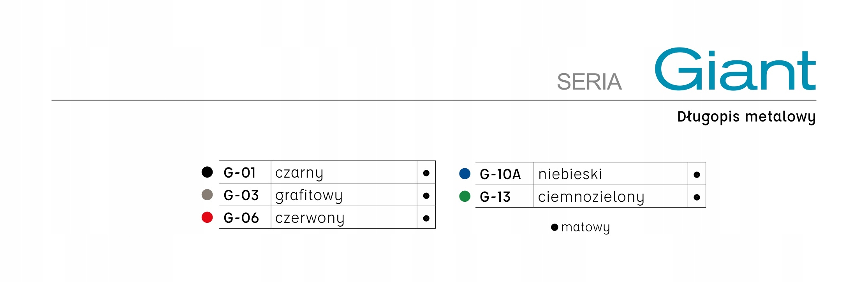Pick the red swatch beside G-06
The height and width of the screenshot is (282, 868).
207,217
